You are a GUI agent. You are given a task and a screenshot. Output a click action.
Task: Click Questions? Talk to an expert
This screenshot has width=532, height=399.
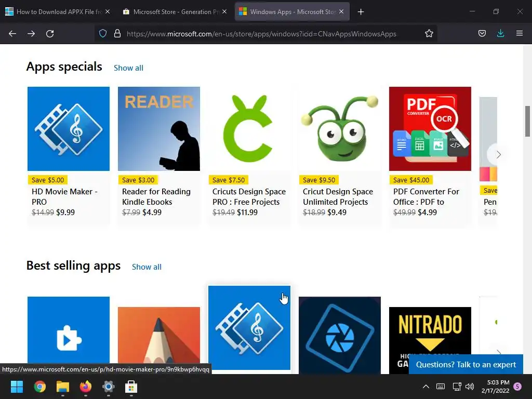[466, 364]
